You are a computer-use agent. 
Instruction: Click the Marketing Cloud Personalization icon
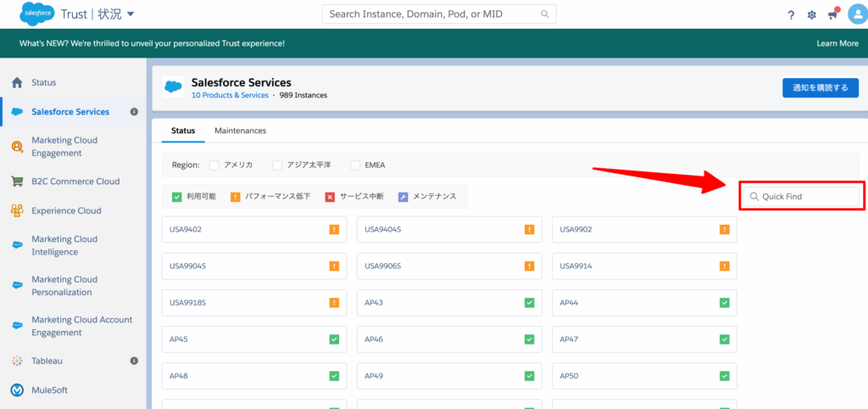coord(17,285)
